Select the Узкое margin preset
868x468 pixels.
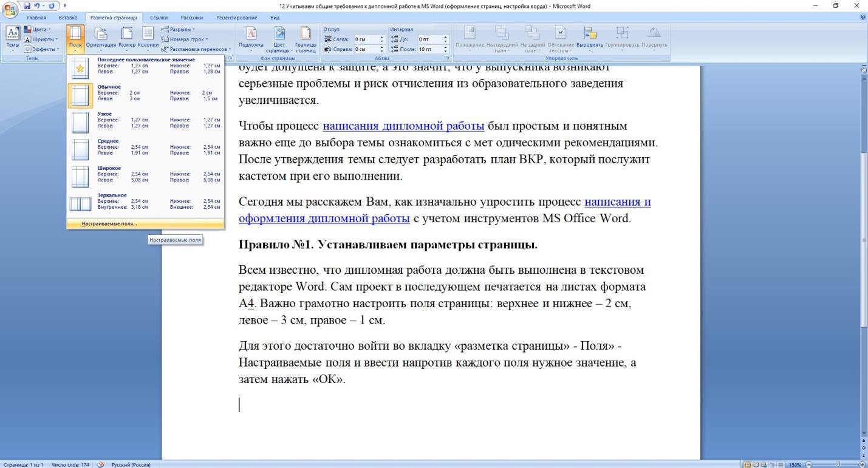tap(145, 122)
